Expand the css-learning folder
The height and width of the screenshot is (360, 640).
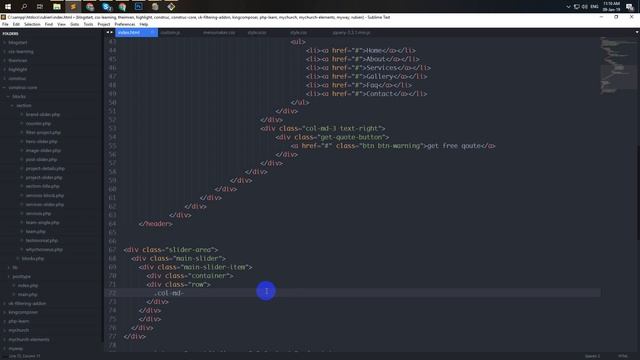tap(20, 51)
